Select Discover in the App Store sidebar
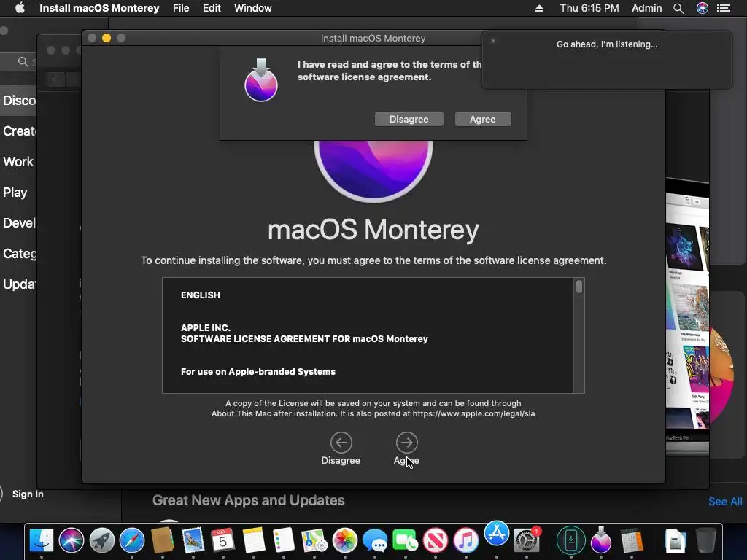 coord(18,101)
